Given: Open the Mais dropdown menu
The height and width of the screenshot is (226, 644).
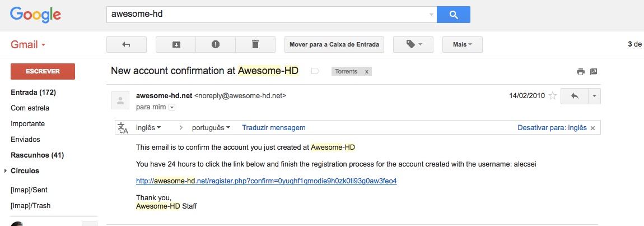Looking at the screenshot, I should [x=463, y=44].
